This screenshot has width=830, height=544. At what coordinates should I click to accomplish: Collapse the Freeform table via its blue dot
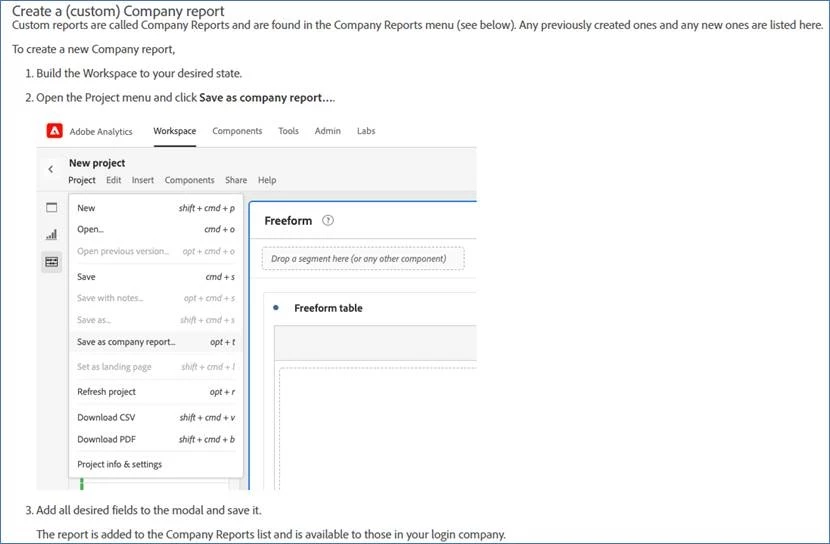click(276, 307)
